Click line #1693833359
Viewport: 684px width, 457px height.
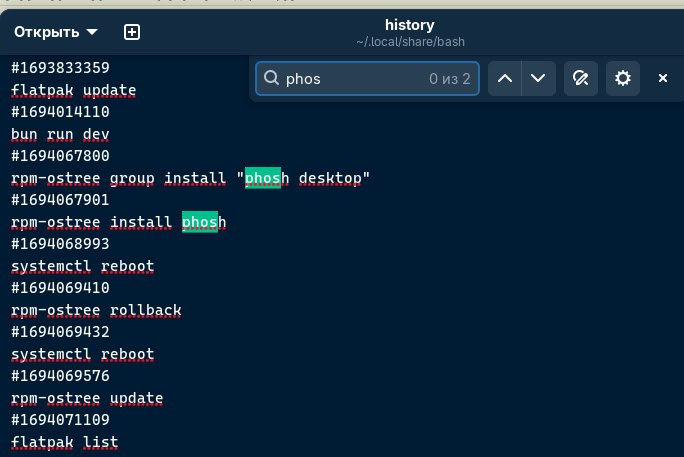(x=60, y=68)
